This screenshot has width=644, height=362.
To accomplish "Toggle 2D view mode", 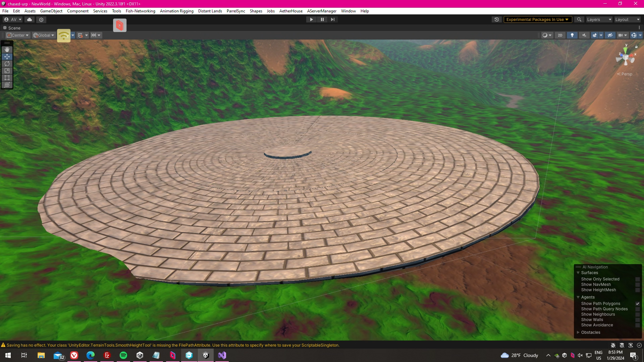I will 560,35.
